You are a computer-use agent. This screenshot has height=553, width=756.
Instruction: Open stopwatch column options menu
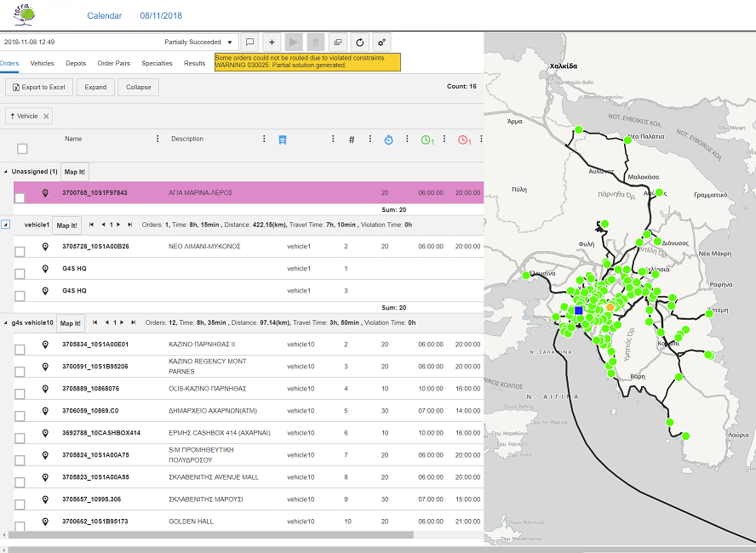(x=407, y=139)
